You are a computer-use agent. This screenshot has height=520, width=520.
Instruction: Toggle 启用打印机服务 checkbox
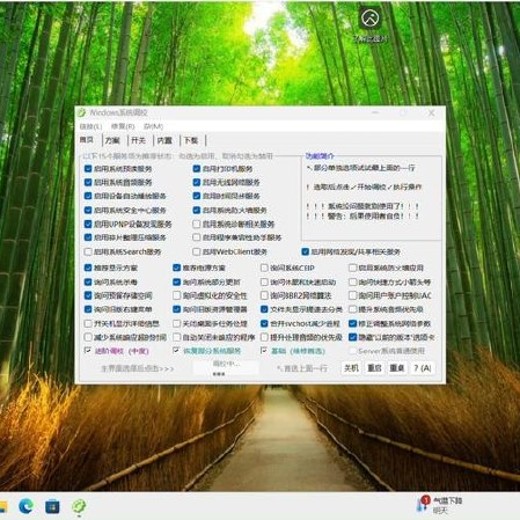click(196, 169)
